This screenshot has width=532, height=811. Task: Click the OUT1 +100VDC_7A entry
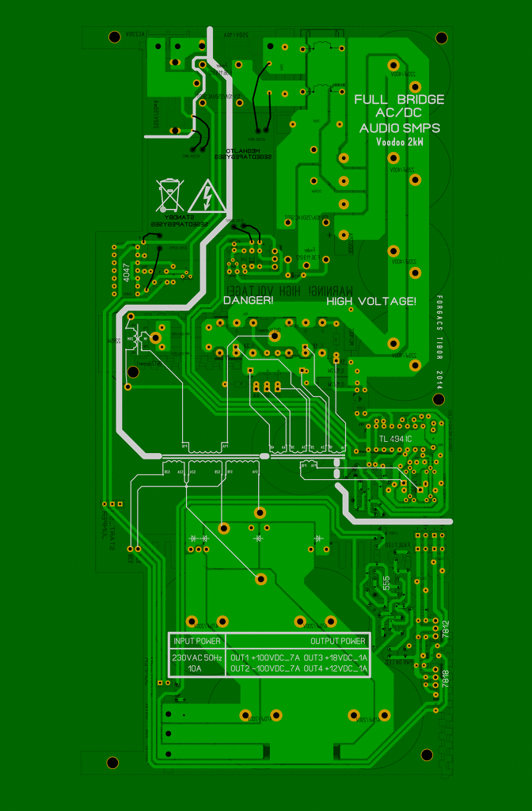(x=265, y=658)
